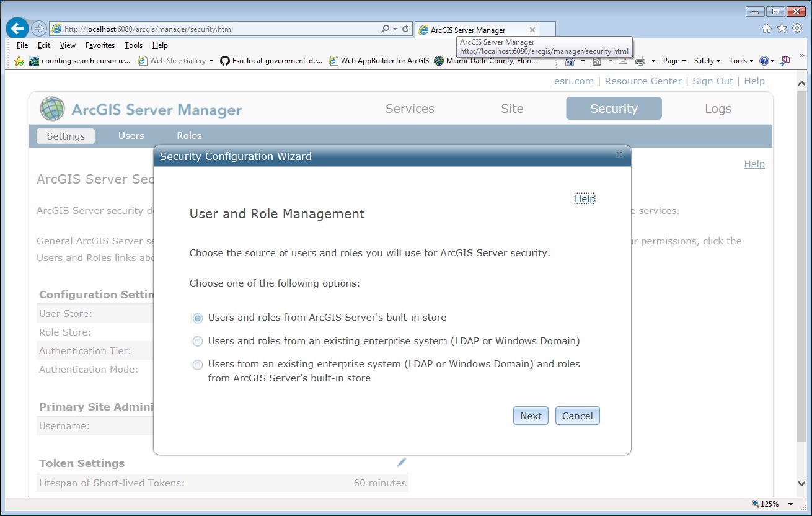Screen dimensions: 812x516
Task: Open the Help link inside the wizard
Action: pos(585,199)
